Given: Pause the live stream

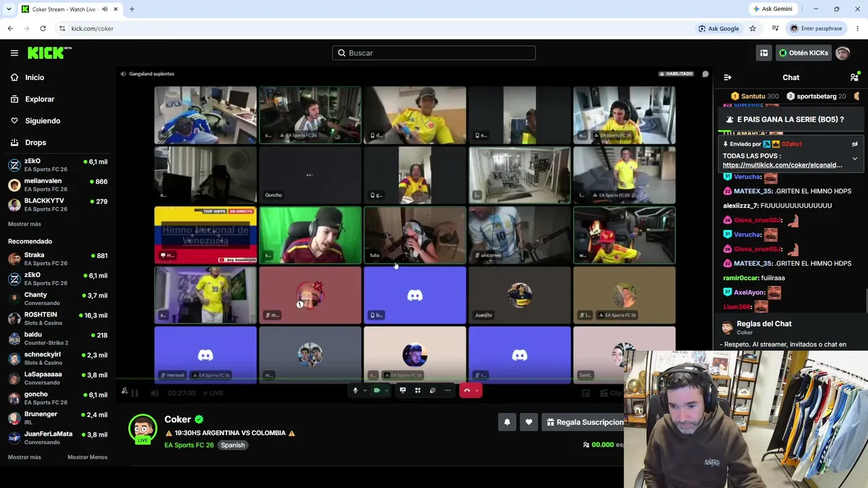Looking at the screenshot, I should (x=134, y=393).
